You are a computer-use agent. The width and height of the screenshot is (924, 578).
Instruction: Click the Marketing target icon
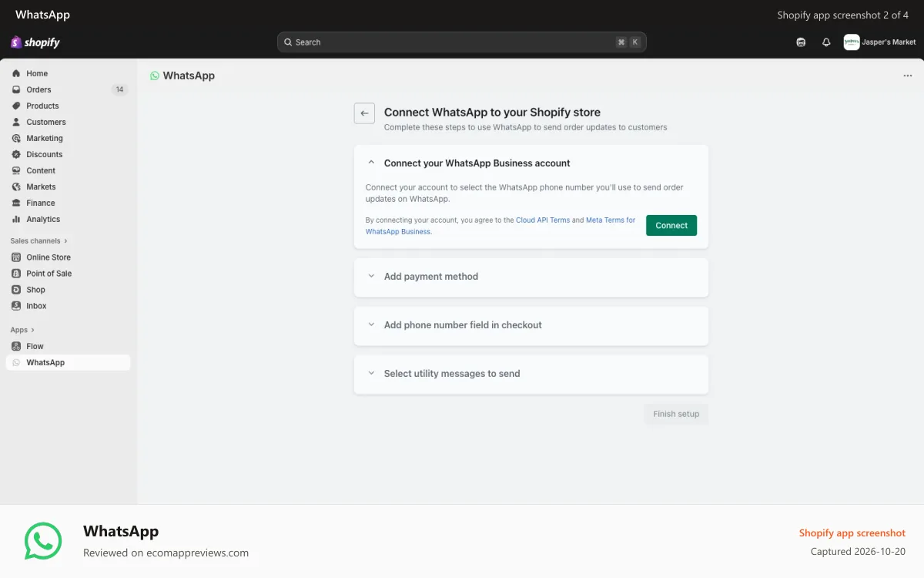16,138
